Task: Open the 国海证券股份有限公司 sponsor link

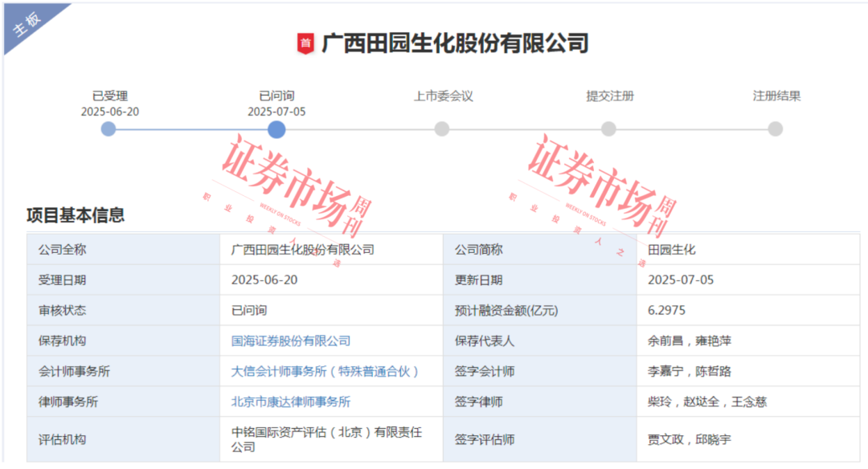Action: point(291,341)
